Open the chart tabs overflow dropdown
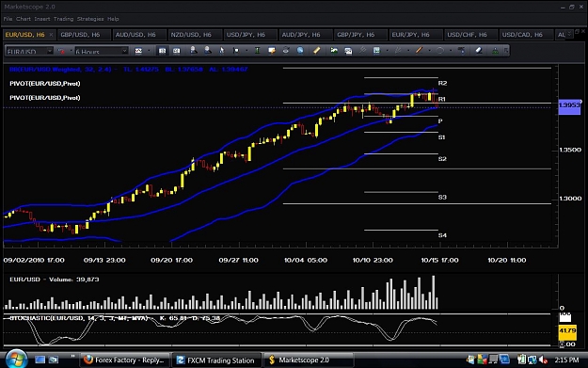 [569, 34]
